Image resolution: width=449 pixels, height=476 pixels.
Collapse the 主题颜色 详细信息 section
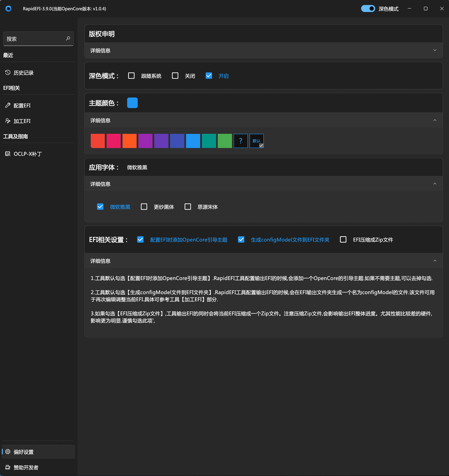pyautogui.click(x=435, y=120)
